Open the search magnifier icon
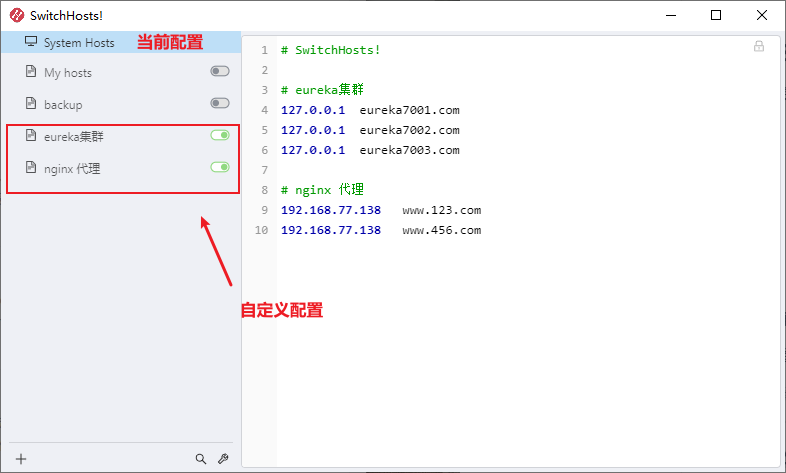This screenshot has width=786, height=473. pyautogui.click(x=201, y=459)
